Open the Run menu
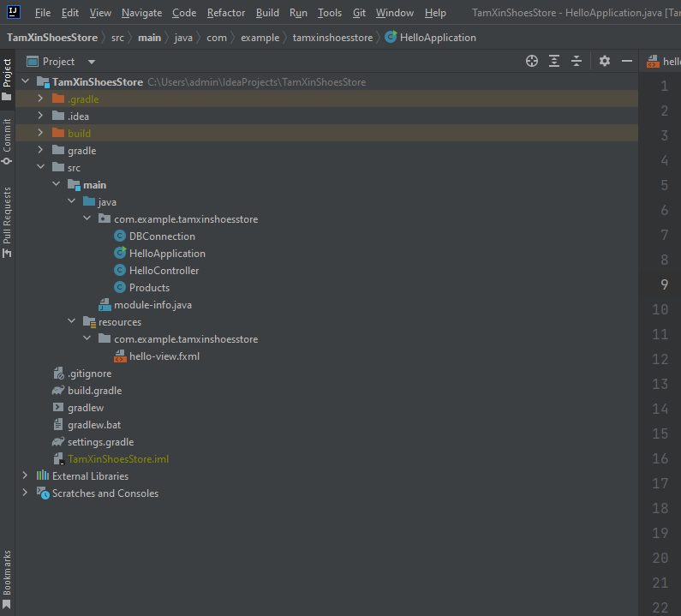681x616 pixels. click(298, 13)
